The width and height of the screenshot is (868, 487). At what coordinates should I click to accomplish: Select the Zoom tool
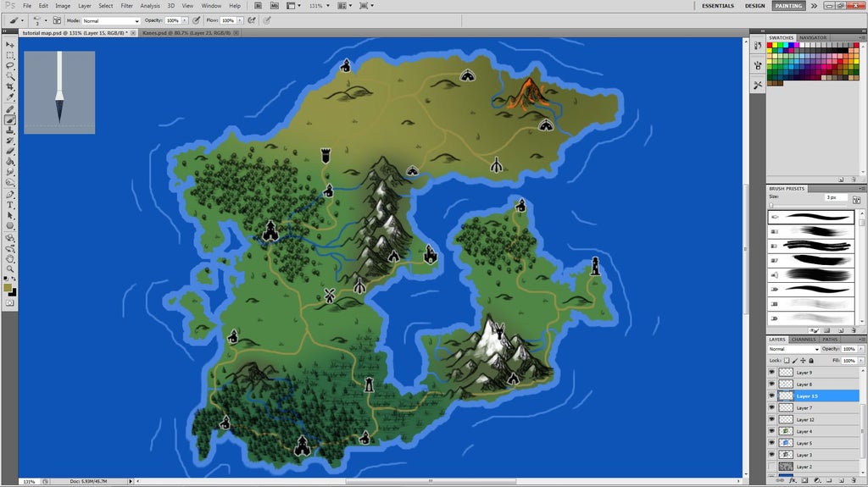tap(10, 269)
